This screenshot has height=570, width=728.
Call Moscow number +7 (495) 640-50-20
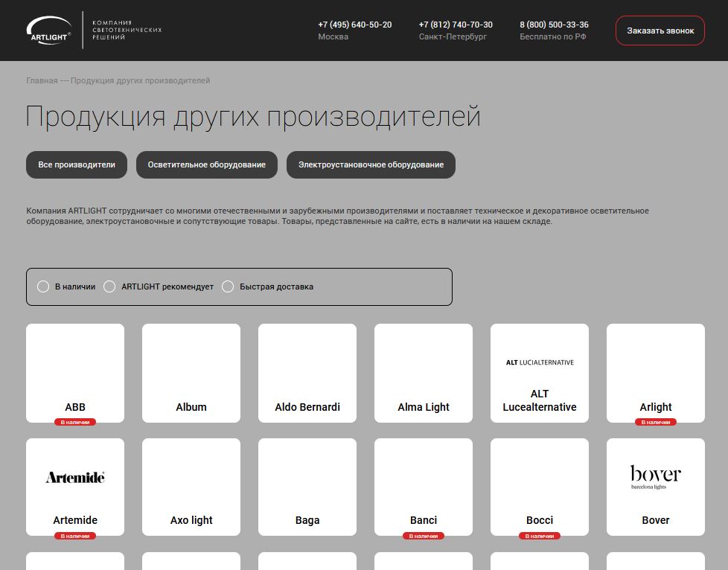pos(355,25)
